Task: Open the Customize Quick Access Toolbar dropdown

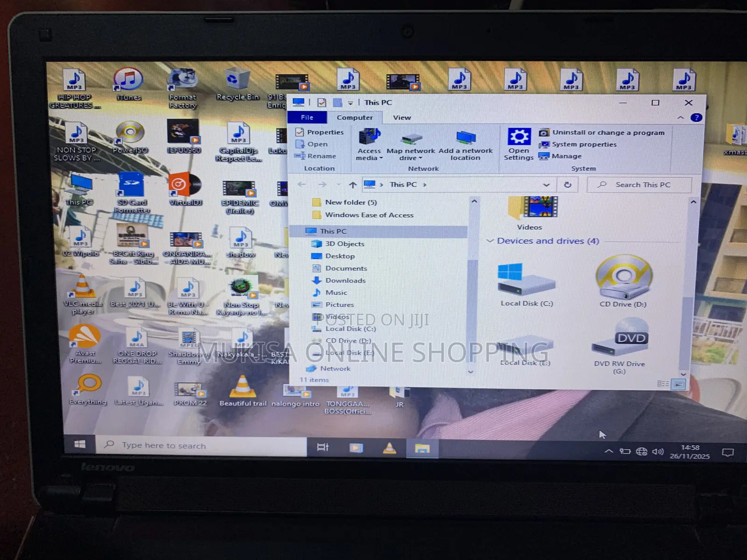Action: (x=350, y=103)
